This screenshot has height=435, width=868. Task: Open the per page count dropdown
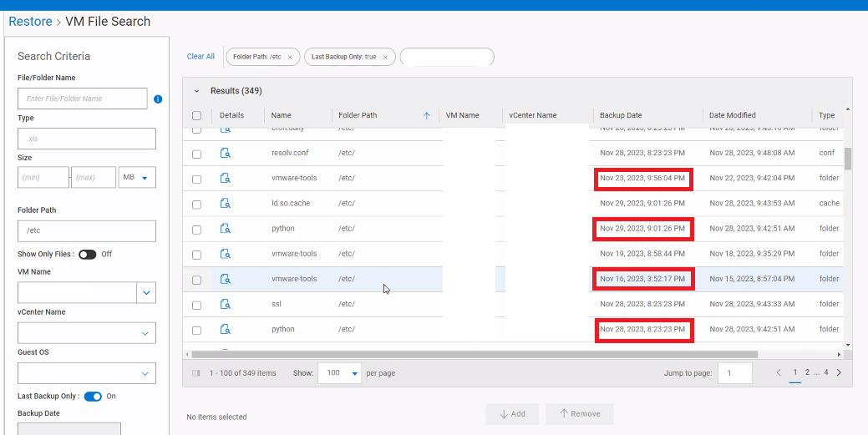[x=339, y=373]
